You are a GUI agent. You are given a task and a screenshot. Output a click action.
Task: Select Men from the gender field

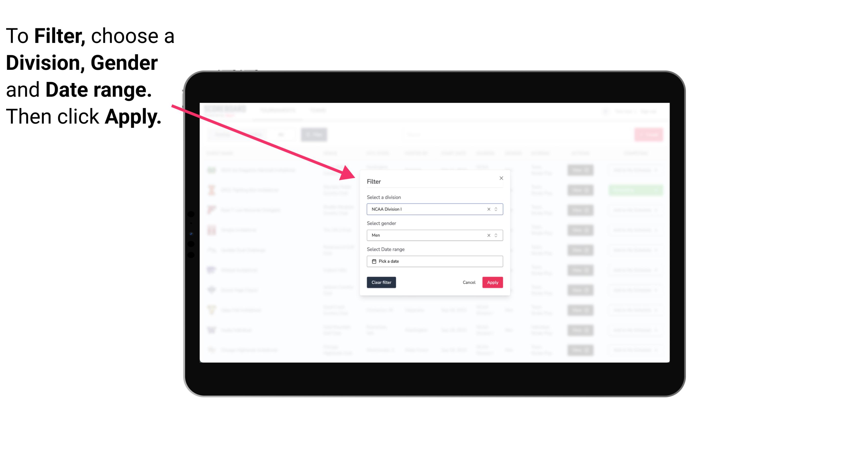coord(434,235)
